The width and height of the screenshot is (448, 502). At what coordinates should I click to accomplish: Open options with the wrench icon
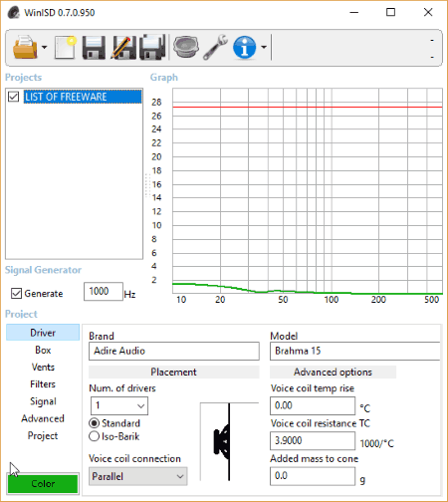(x=215, y=47)
